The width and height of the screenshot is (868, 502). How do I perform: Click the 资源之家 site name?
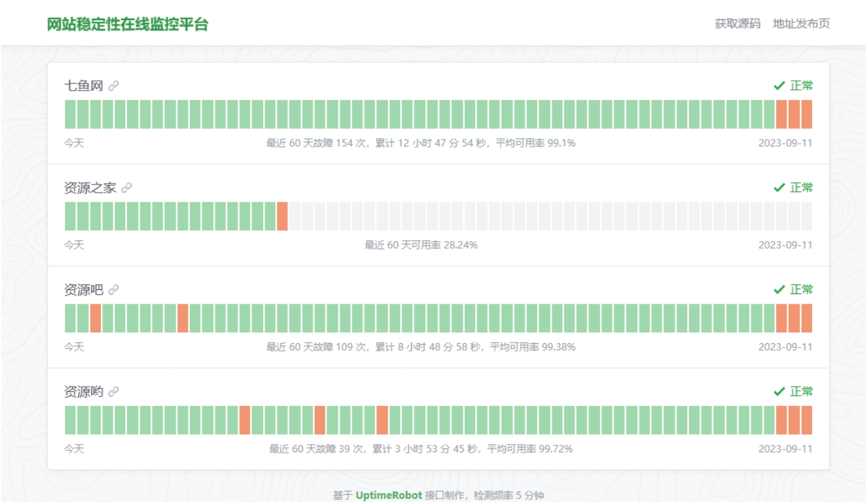point(90,188)
